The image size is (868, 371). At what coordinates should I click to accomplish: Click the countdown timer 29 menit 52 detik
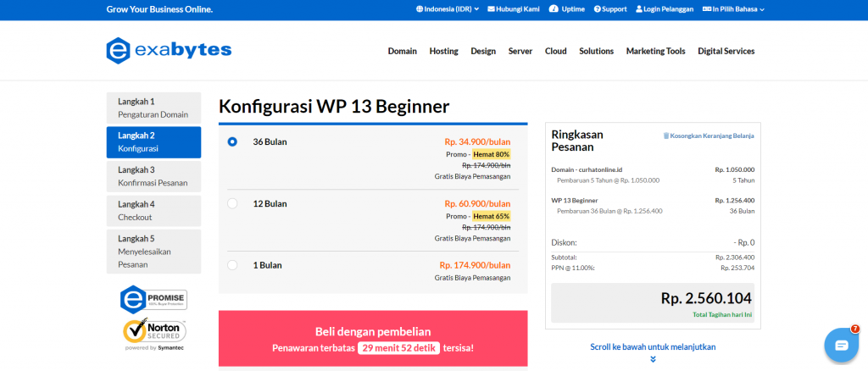point(398,348)
